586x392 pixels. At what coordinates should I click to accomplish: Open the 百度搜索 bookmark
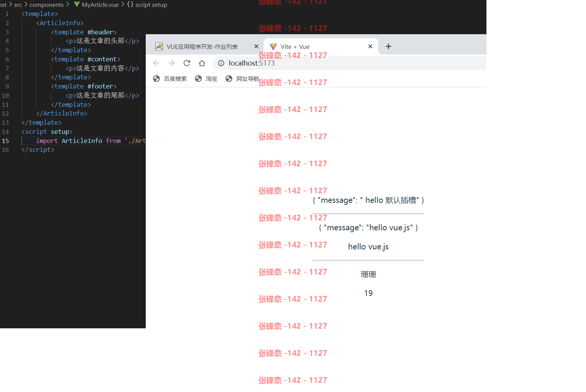click(170, 79)
